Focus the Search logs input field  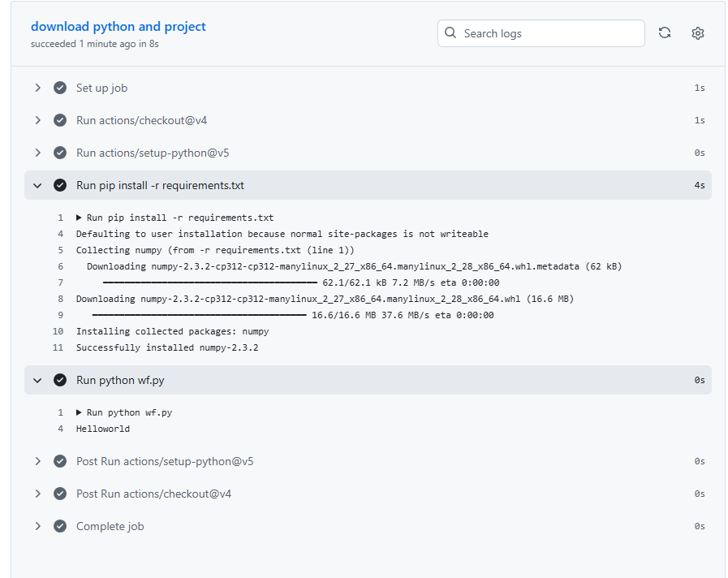click(550, 33)
